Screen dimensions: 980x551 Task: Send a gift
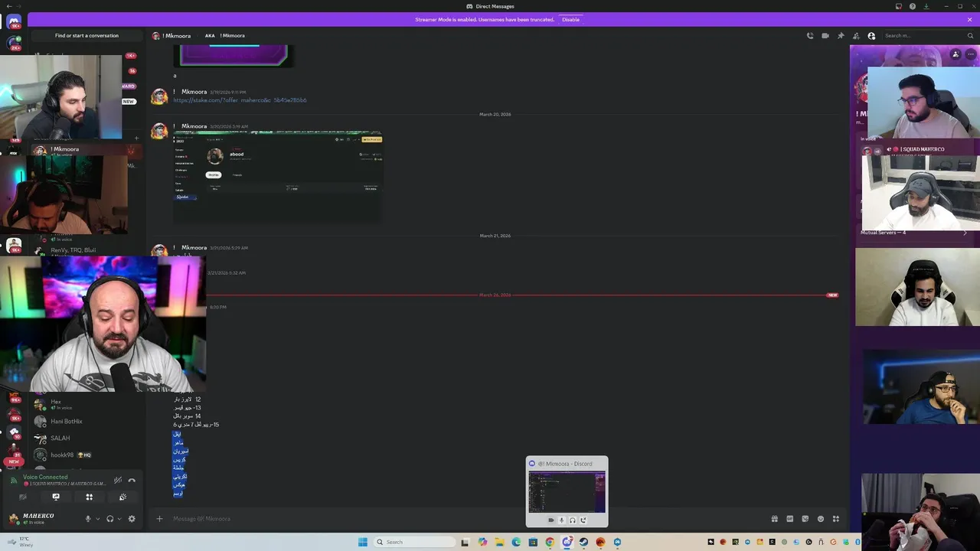click(x=775, y=519)
